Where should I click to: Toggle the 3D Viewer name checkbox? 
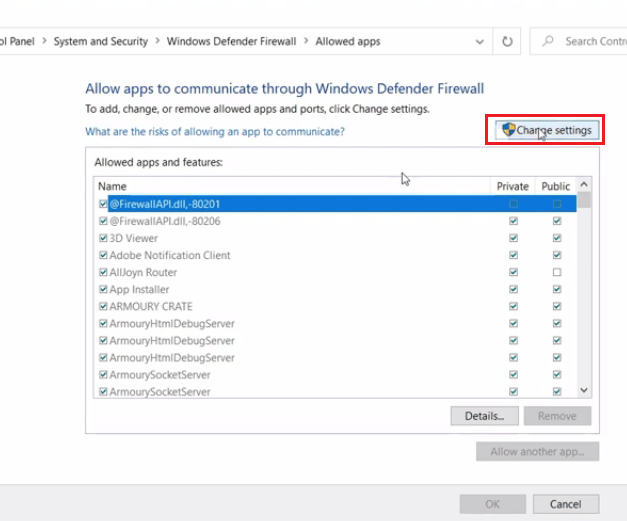point(103,238)
